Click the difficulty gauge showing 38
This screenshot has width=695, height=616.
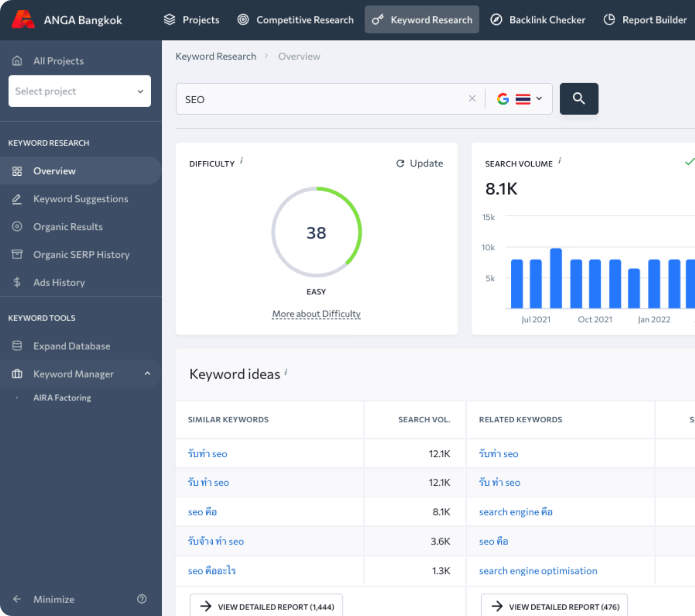316,232
